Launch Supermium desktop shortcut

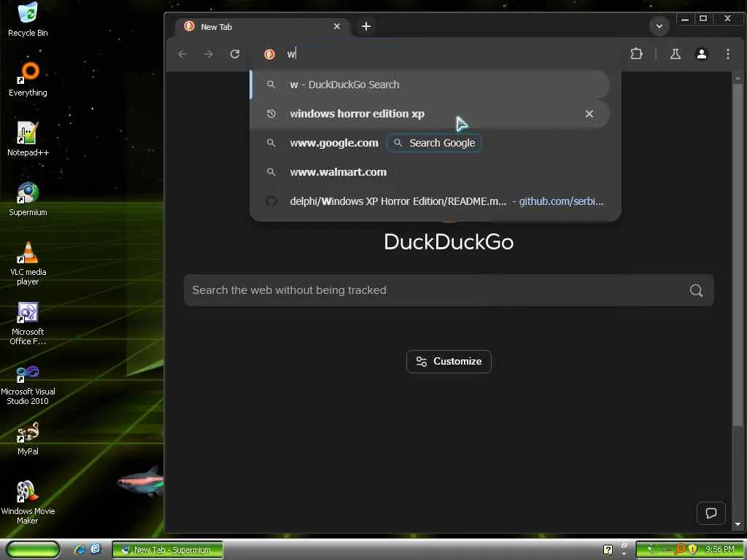click(x=28, y=199)
